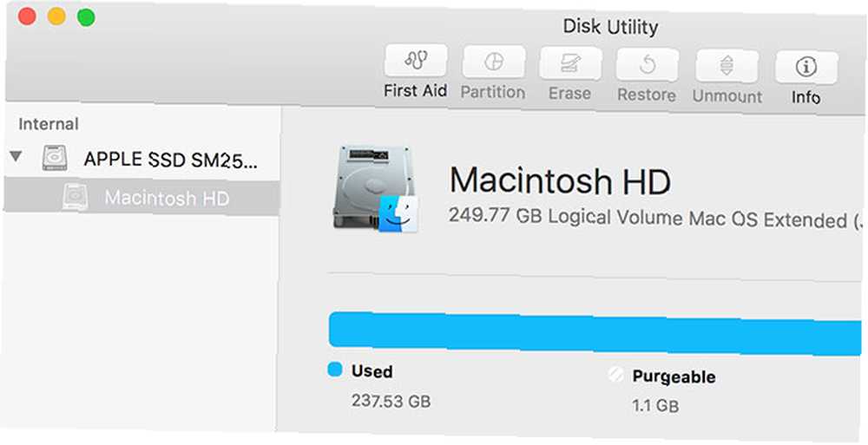Click the Info label in toolbar
868x445 pixels.
[806, 97]
